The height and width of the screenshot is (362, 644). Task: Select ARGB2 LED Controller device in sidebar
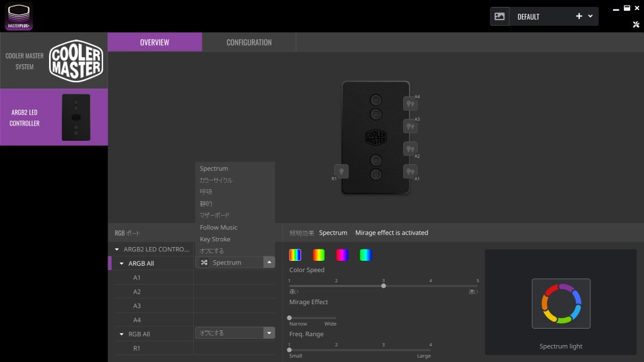coord(54,118)
